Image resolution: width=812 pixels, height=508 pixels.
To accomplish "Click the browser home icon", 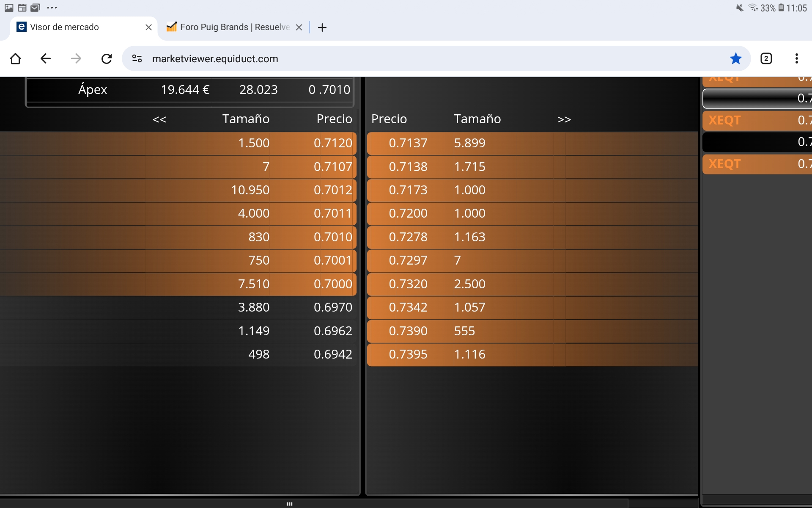I will pyautogui.click(x=16, y=58).
